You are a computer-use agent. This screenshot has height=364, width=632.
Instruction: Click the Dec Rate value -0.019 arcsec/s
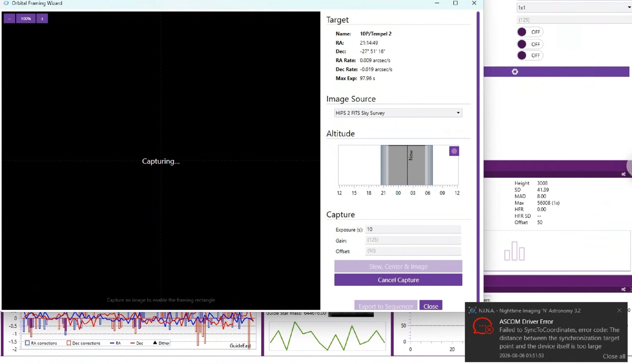point(376,69)
